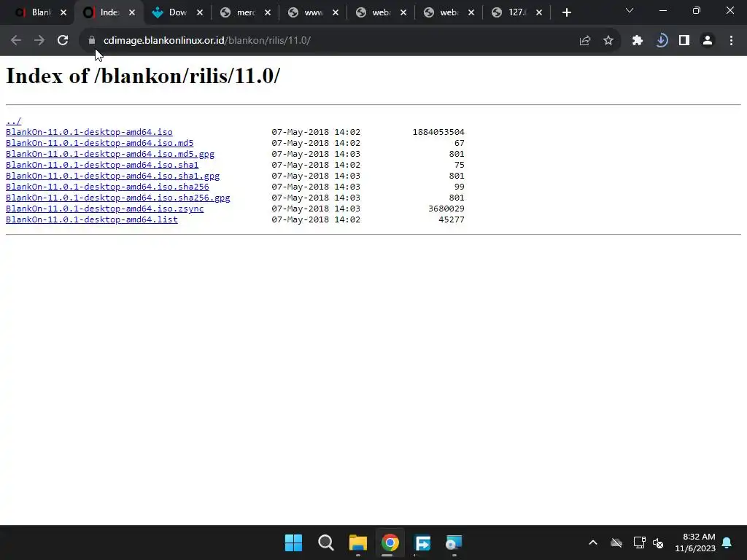Close the merc tab
747x560 pixels.
pyautogui.click(x=268, y=13)
